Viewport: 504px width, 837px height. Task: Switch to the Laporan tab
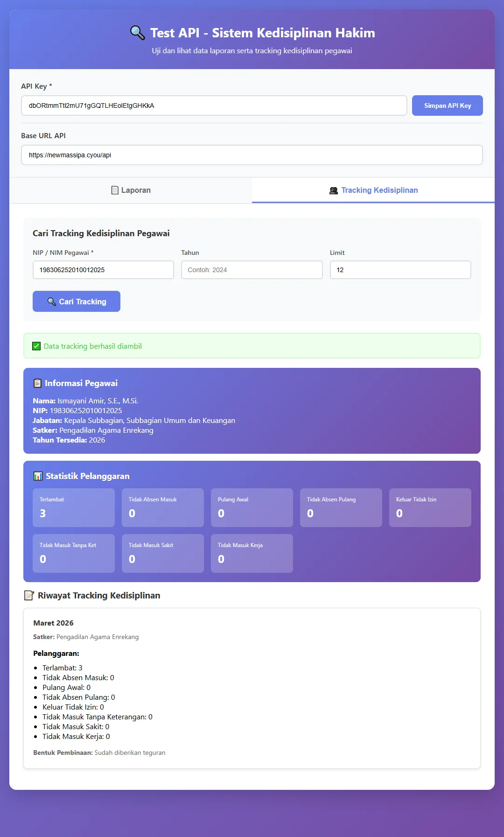point(131,190)
